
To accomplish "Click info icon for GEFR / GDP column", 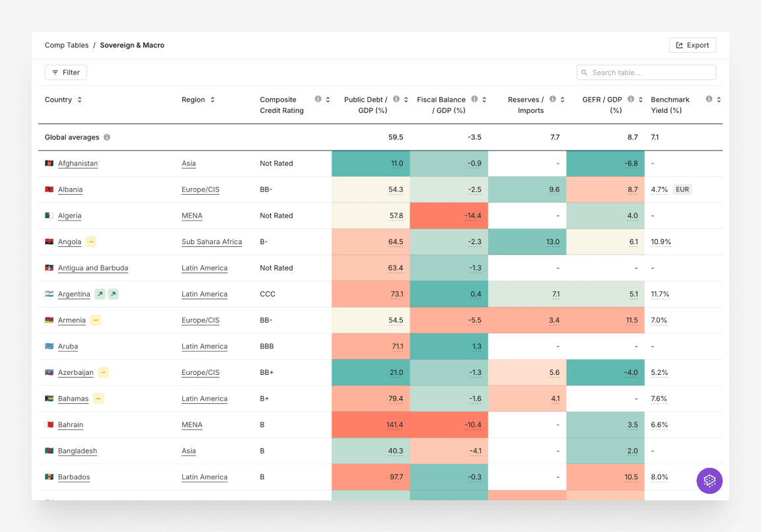I will click(631, 99).
